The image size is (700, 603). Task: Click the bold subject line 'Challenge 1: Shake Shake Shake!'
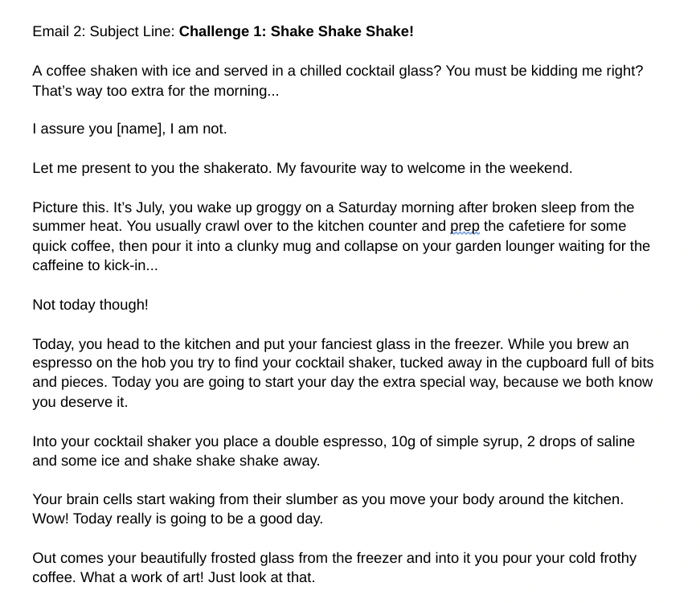(296, 32)
